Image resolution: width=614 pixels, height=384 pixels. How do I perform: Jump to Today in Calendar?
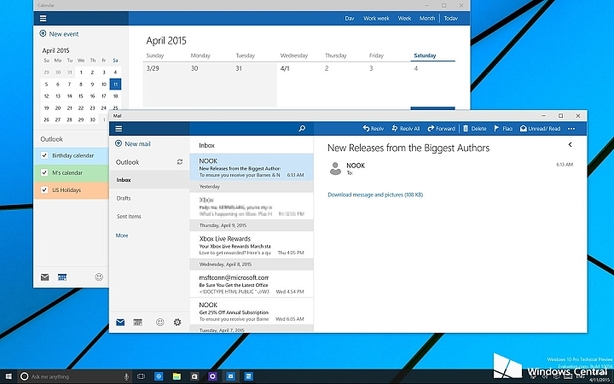pos(451,18)
